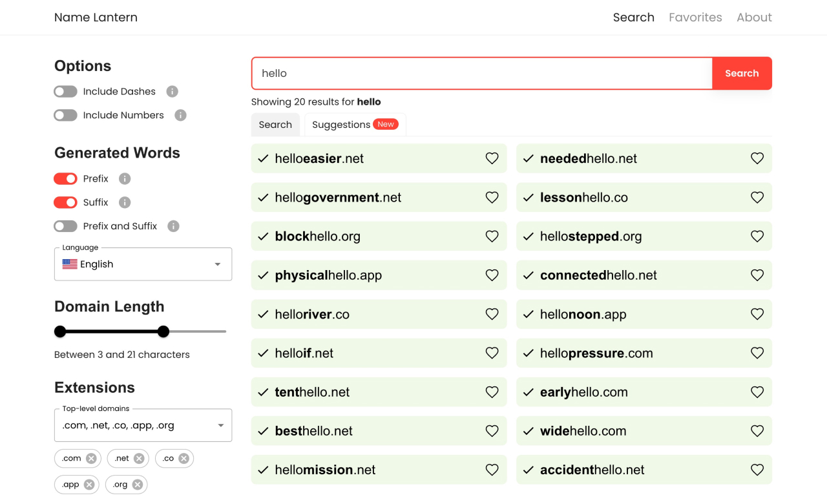Remove the .org extension tag

coord(138,485)
